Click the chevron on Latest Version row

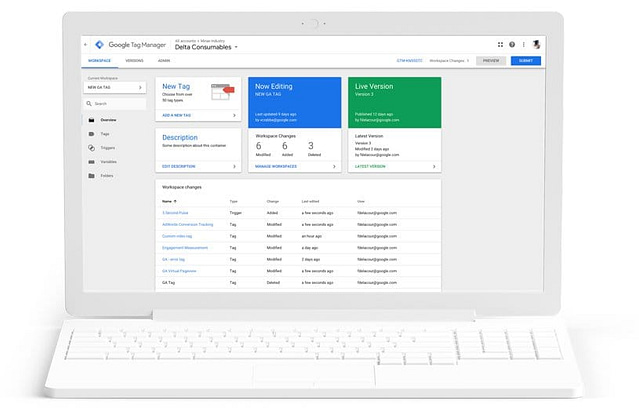(434, 166)
